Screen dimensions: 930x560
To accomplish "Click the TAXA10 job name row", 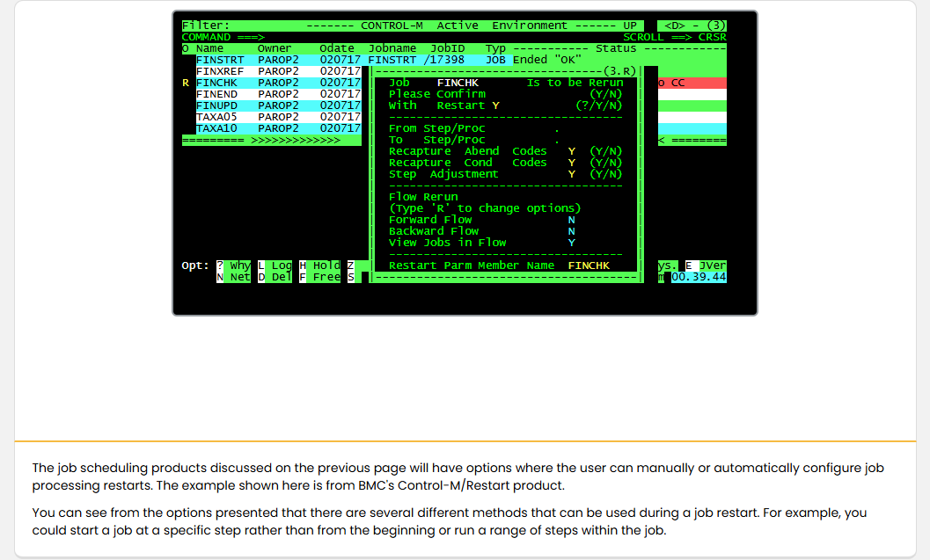I will (x=216, y=128).
